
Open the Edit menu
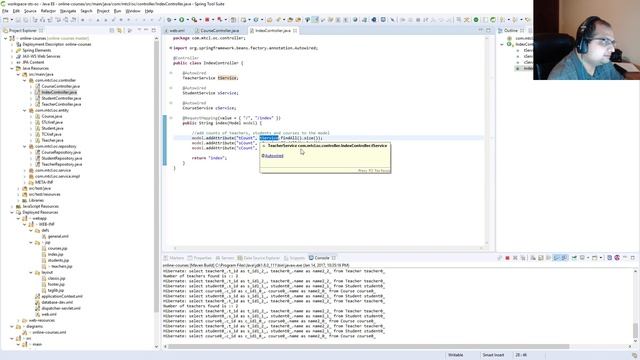[x=16, y=11]
